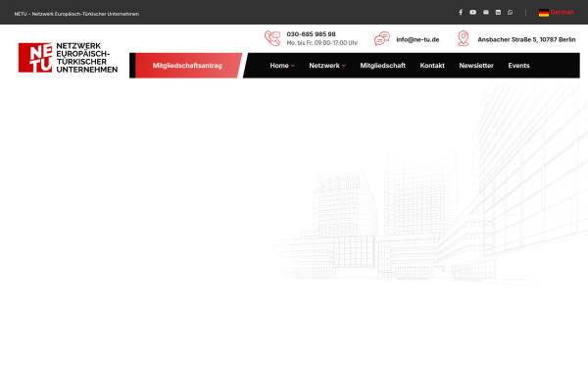Image resolution: width=588 pixels, height=368 pixels.
Task: Click the email envelope icon in top bar
Action: [x=486, y=13]
